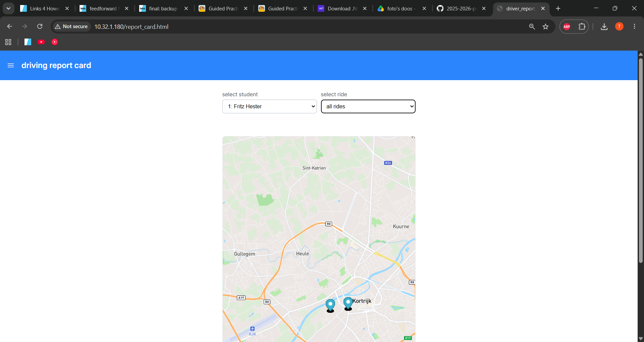This screenshot has height=342, width=644.
Task: Open the ABP Adblock Plus extension
Action: pyautogui.click(x=567, y=26)
